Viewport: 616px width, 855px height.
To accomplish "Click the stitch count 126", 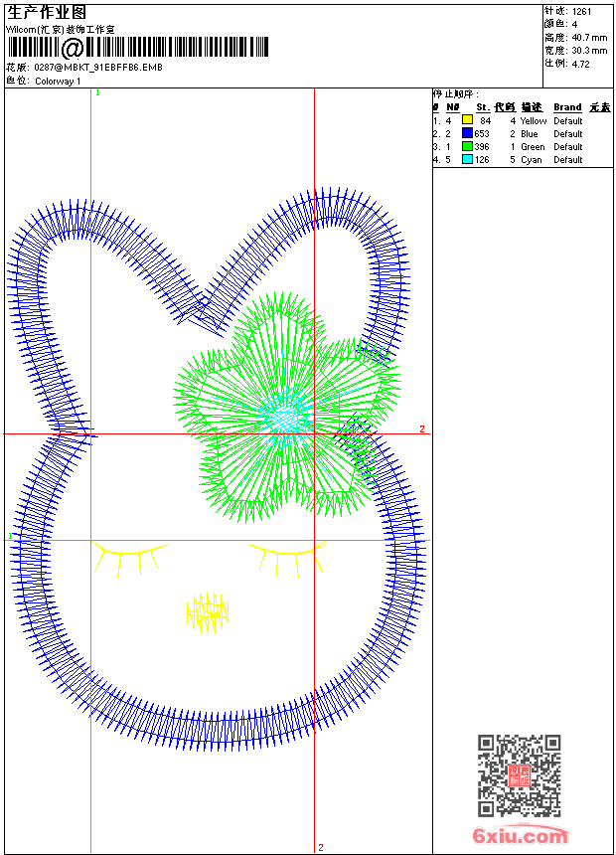I will click(482, 160).
